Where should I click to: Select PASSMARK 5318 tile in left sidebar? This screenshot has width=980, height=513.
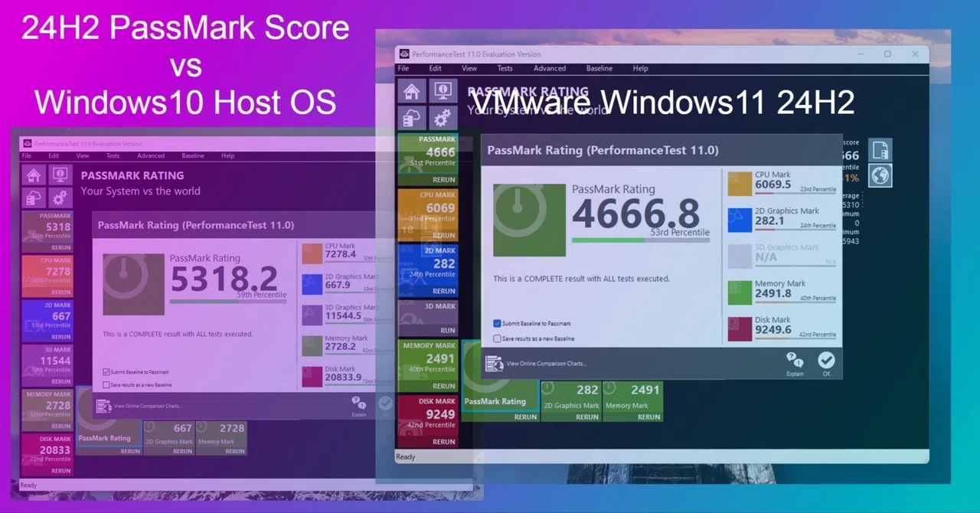tap(47, 231)
